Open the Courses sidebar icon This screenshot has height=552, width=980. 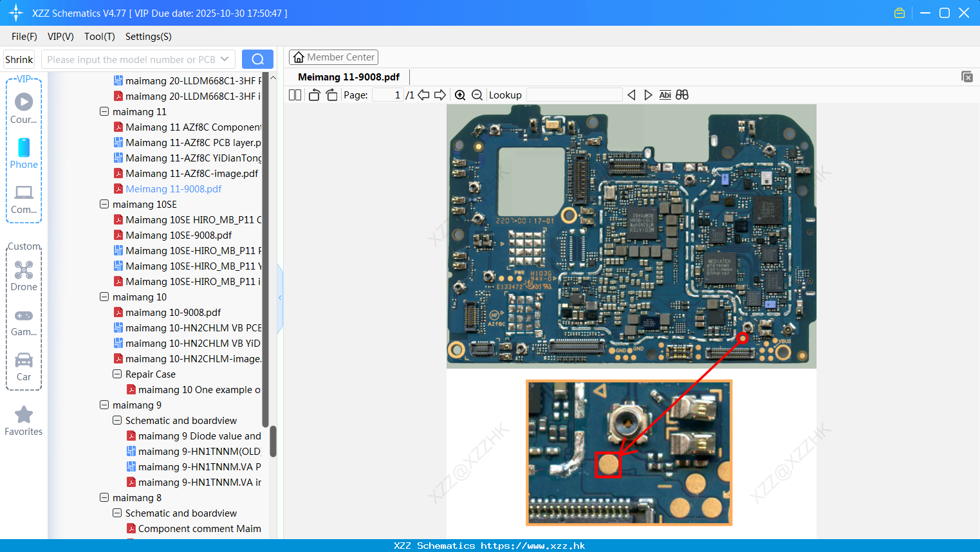(24, 108)
